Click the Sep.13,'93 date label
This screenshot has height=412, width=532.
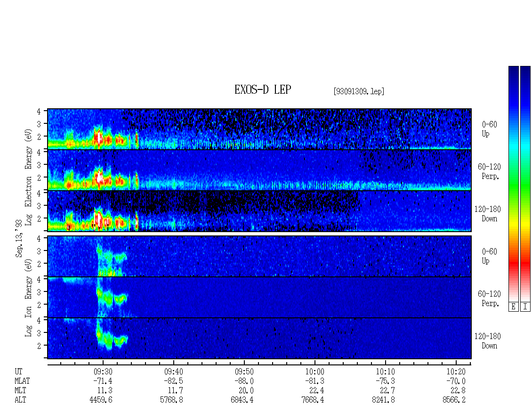(x=19, y=238)
